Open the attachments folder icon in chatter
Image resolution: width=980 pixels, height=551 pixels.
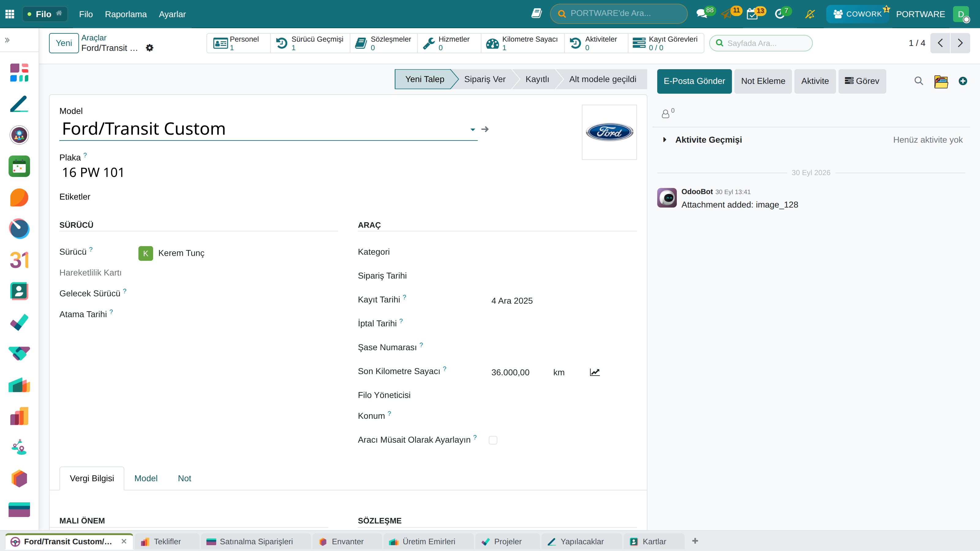941,81
